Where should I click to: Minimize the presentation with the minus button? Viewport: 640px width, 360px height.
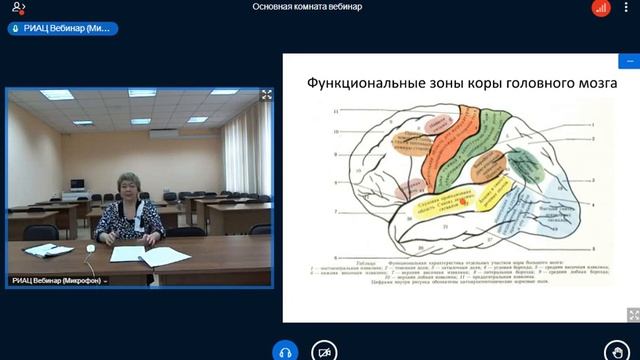629,61
